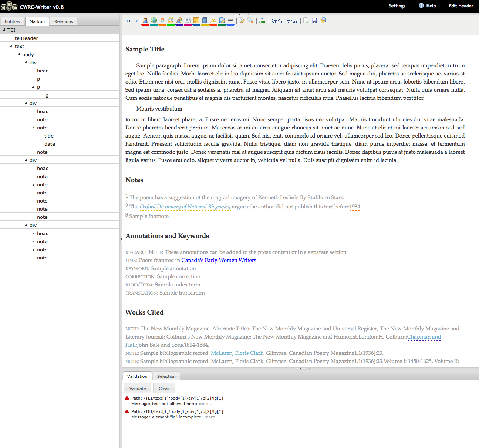Open Oxford Dictionary of National Biography link

pyautogui.click(x=185, y=207)
